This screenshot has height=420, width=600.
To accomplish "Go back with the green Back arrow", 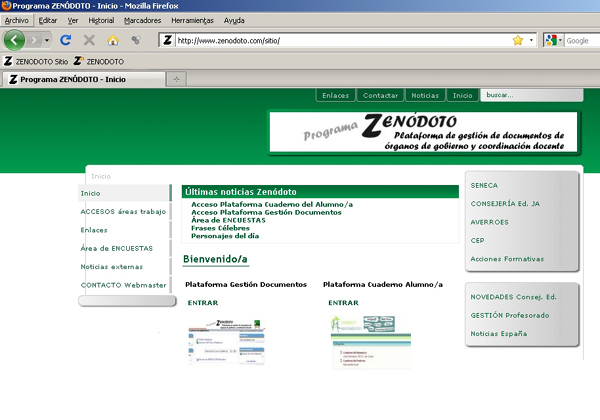I will (x=14, y=40).
